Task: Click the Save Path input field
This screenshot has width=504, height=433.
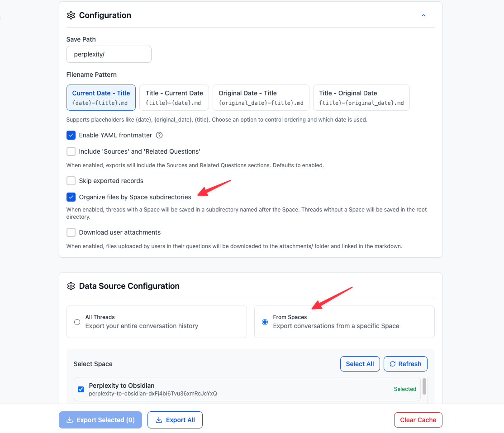Action: click(109, 54)
